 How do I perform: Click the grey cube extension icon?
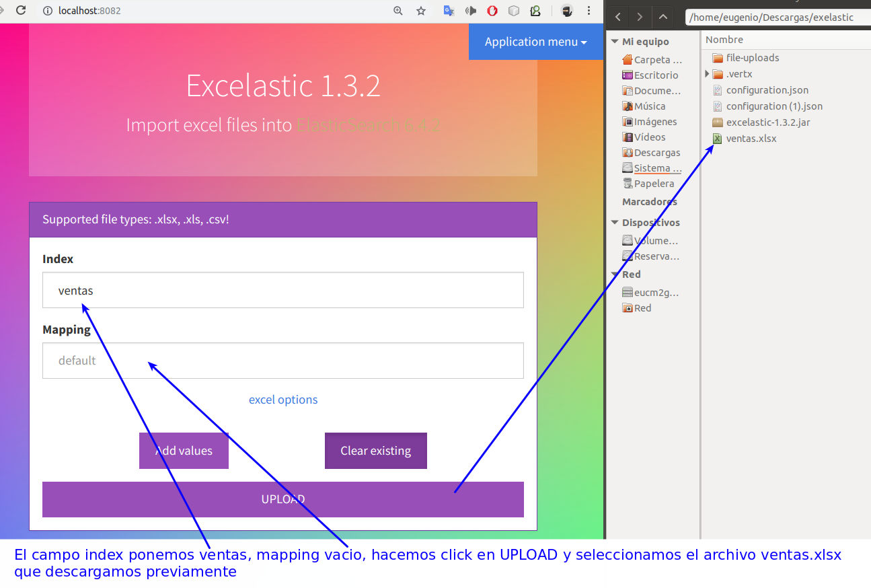[514, 11]
